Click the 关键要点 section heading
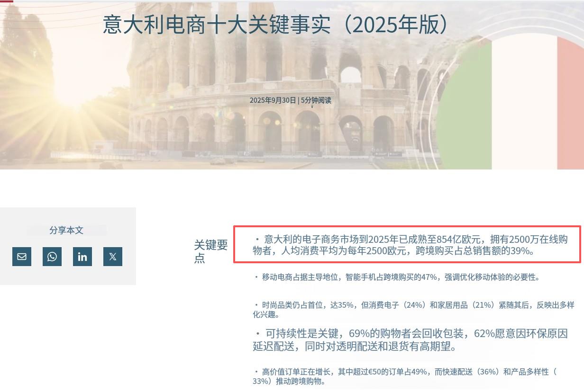 tap(211, 251)
